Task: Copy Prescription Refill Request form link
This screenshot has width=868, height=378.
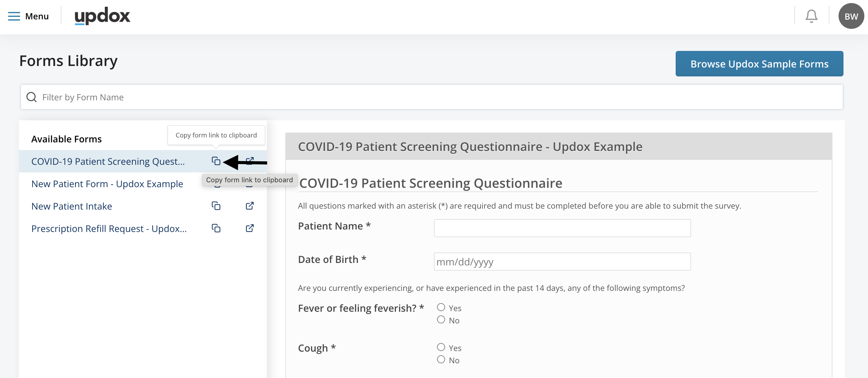Action: pos(216,228)
